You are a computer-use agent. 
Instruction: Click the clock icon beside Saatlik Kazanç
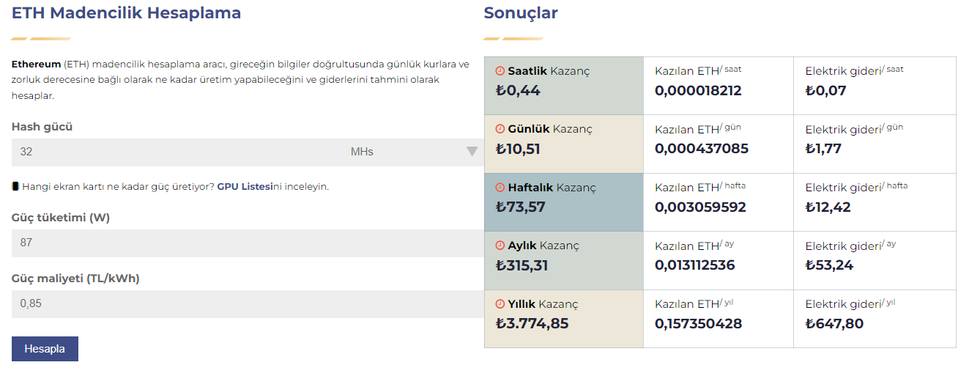[500, 71]
